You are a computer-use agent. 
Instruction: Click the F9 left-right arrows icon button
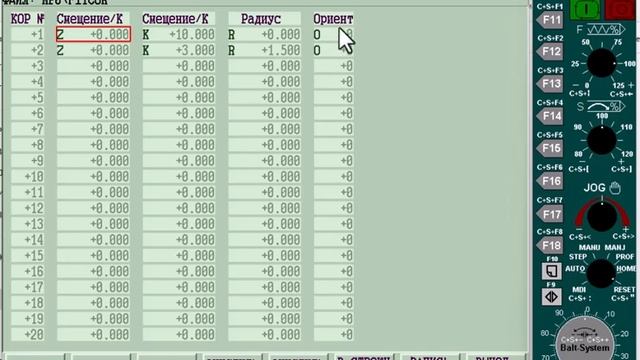tap(551, 297)
